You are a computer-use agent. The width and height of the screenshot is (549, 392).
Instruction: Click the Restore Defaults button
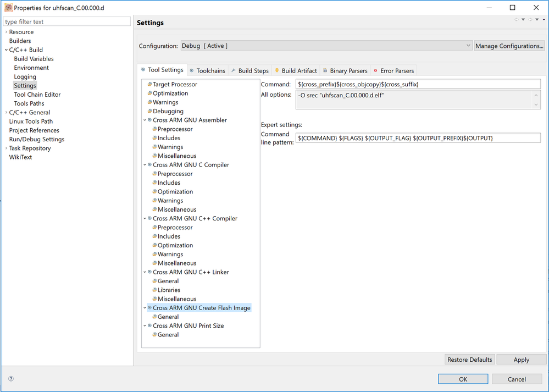click(x=469, y=360)
